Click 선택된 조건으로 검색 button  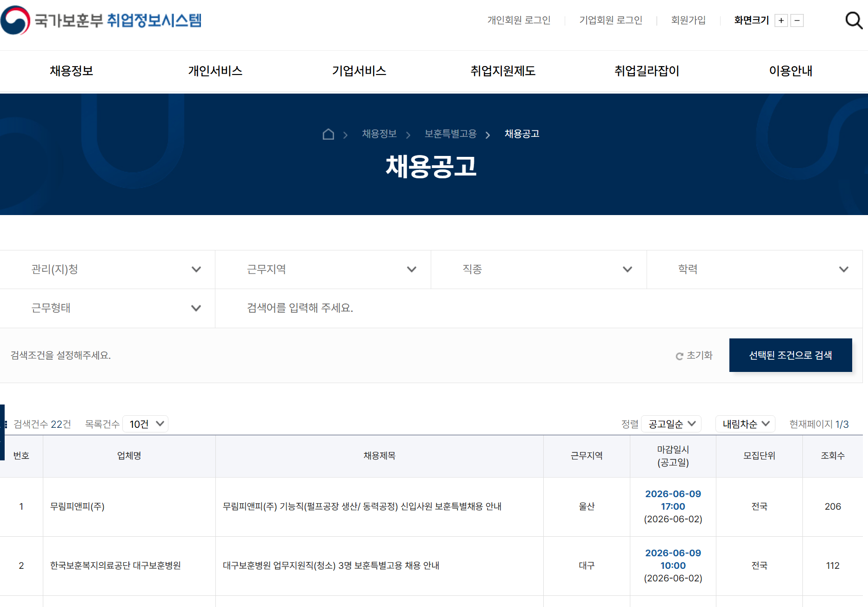click(x=791, y=355)
